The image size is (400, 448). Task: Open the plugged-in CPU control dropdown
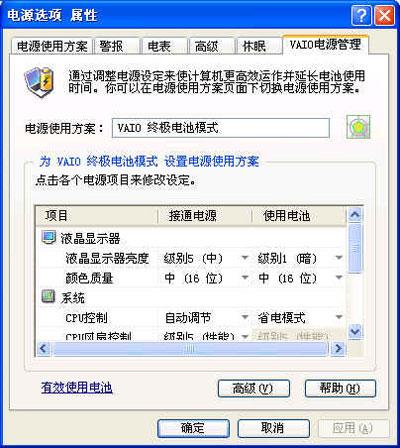(x=245, y=317)
